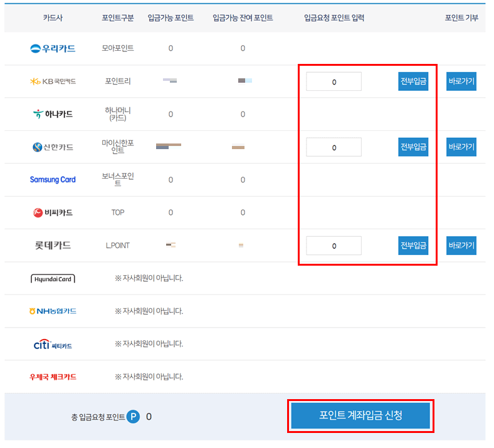Screen dimensions: 494x448
Task: Click the KB국민카드 point input field
Action: click(x=334, y=81)
